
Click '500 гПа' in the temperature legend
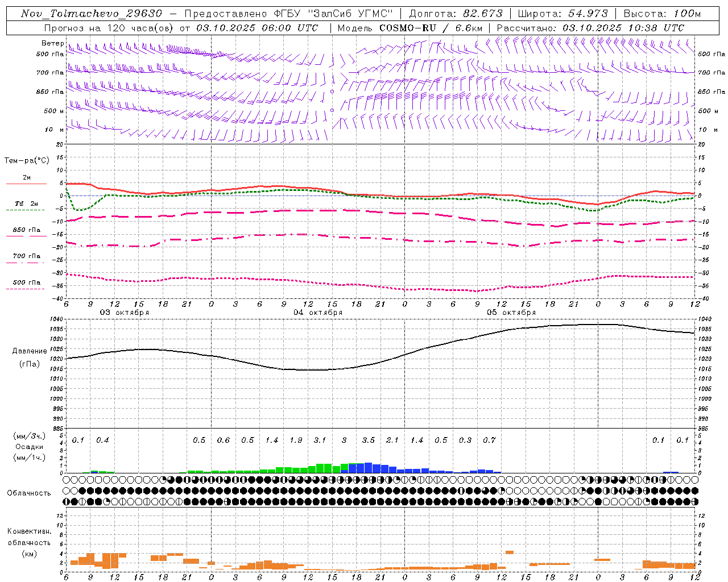[26, 282]
